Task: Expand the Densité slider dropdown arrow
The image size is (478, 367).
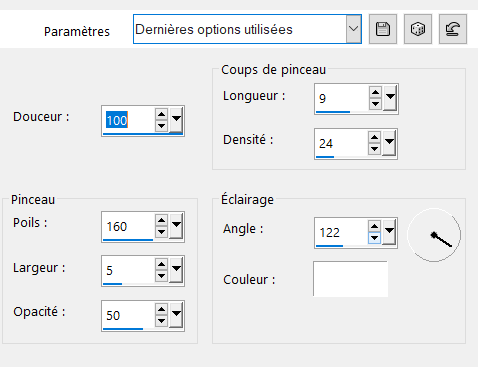Action: click(x=389, y=142)
